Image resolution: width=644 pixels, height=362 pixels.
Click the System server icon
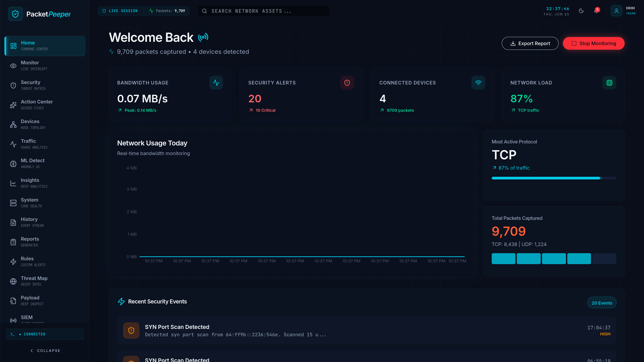(13, 203)
